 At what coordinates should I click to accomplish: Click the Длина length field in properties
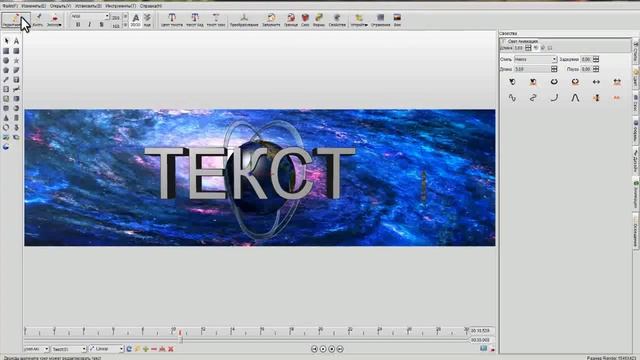coord(532,69)
